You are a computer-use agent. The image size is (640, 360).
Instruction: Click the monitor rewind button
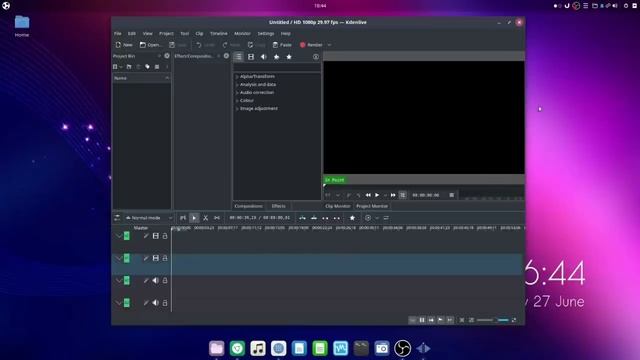[x=368, y=195]
